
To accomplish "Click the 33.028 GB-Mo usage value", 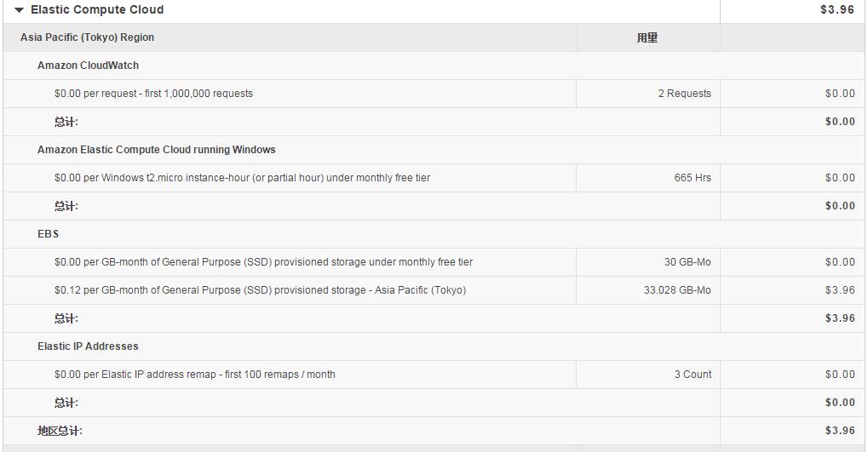I will coord(677,290).
